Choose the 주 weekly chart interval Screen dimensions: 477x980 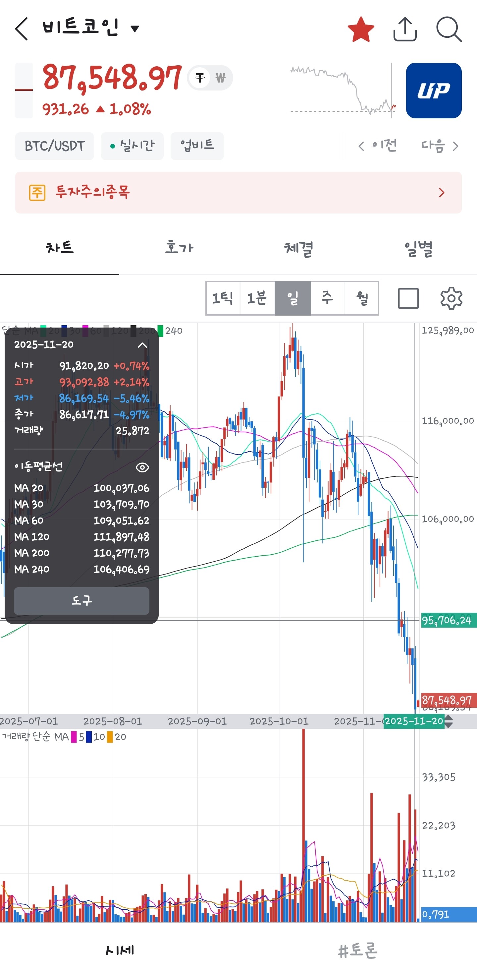coord(327,298)
